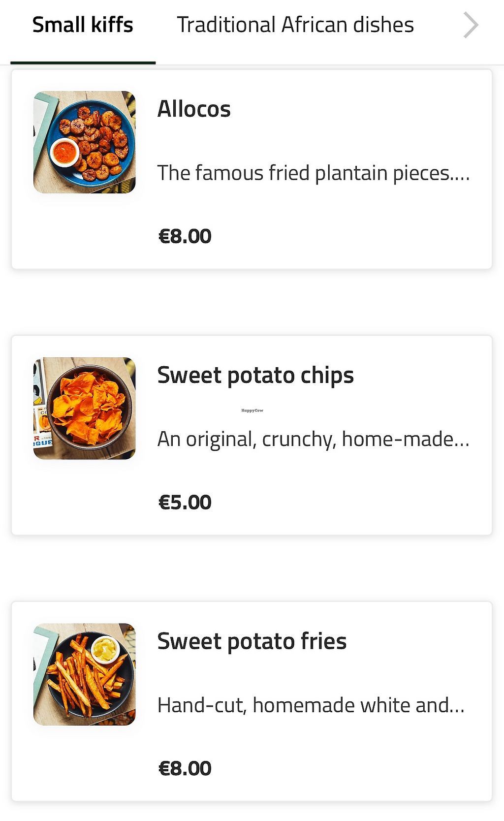Viewport: 504px width, 821px height.
Task: Click the Sweet potato fries €8.00 price
Action: tap(185, 768)
